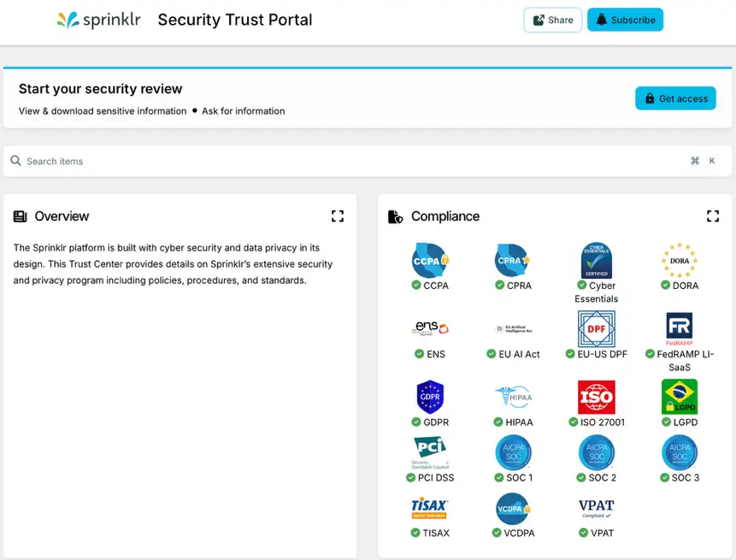Click the Ask for information text
The width and height of the screenshot is (736, 560).
(x=243, y=111)
